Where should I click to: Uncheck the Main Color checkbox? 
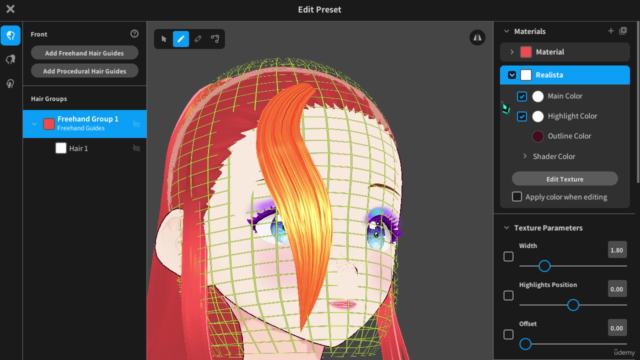coord(522,96)
